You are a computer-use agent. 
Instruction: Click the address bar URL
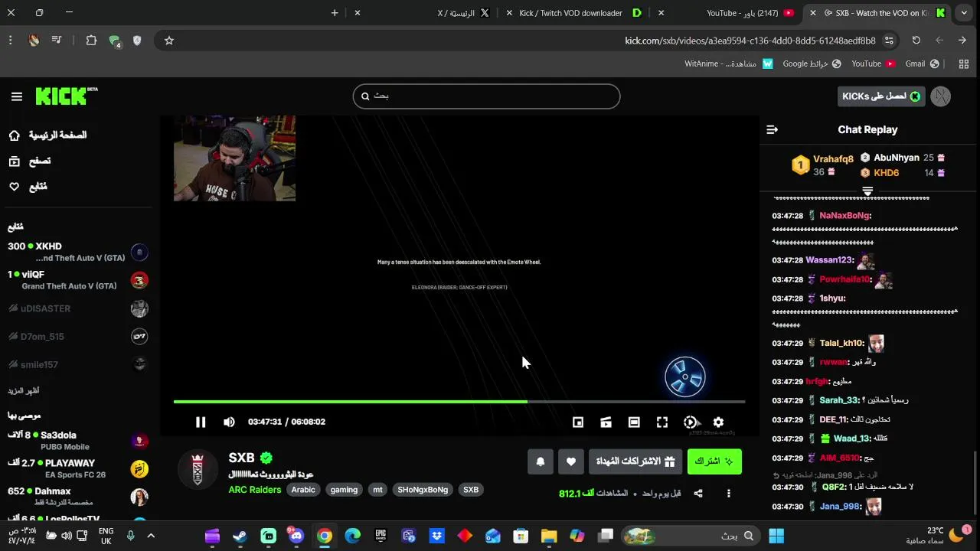tap(750, 41)
